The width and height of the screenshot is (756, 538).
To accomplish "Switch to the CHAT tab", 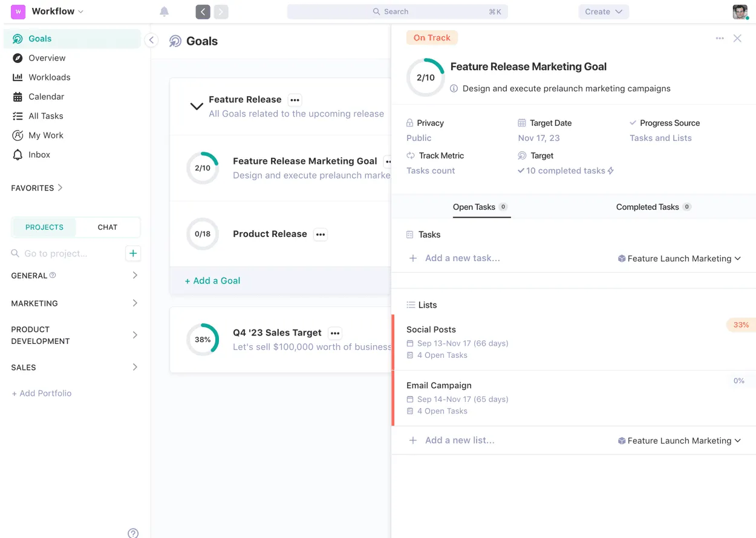I will point(107,227).
